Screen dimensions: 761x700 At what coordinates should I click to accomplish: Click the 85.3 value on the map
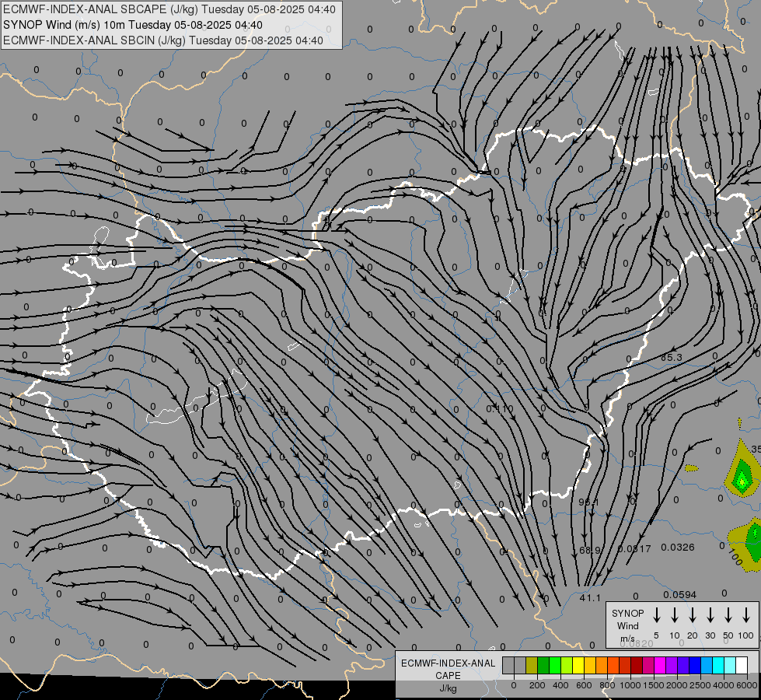coord(671,358)
